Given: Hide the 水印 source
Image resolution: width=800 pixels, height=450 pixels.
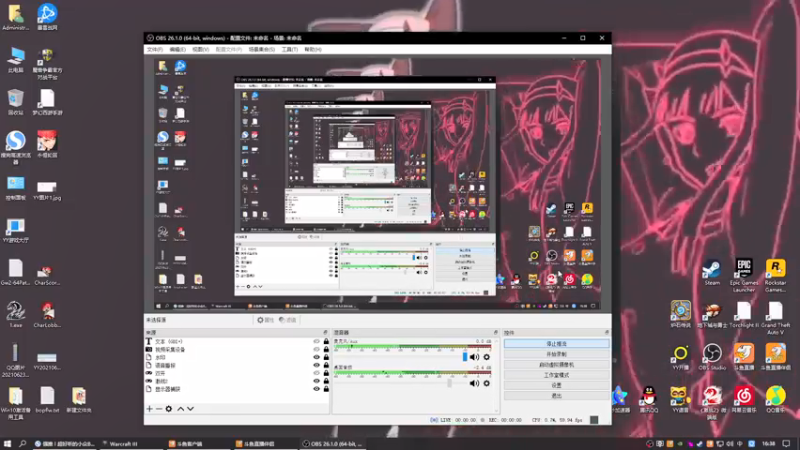Looking at the screenshot, I should point(316,358).
